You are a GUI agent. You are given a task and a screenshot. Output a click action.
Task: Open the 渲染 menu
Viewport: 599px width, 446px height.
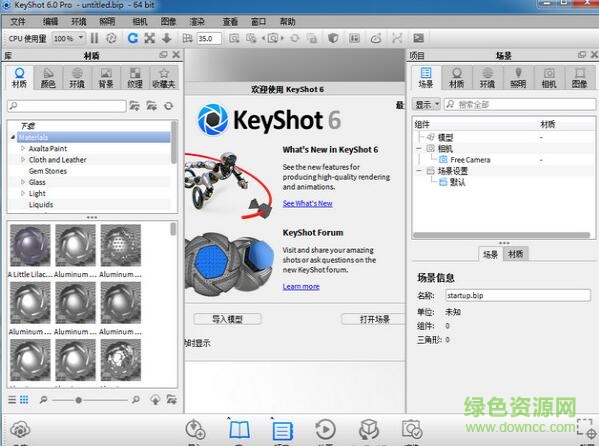[x=197, y=22]
